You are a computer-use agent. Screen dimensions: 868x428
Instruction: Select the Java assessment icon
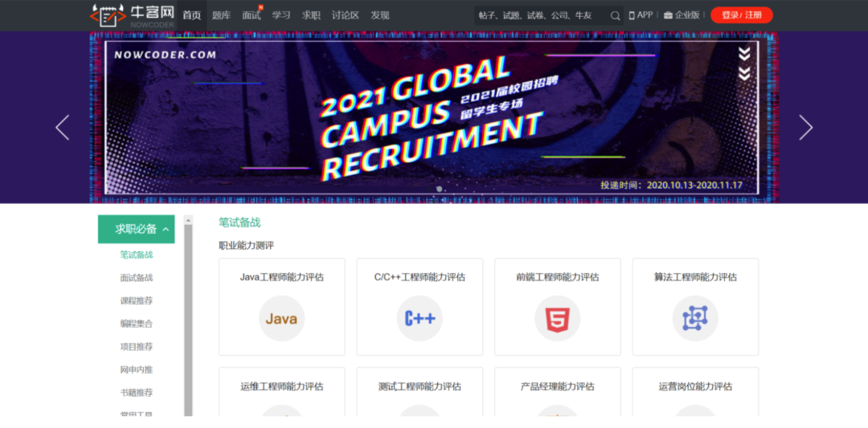tap(282, 319)
